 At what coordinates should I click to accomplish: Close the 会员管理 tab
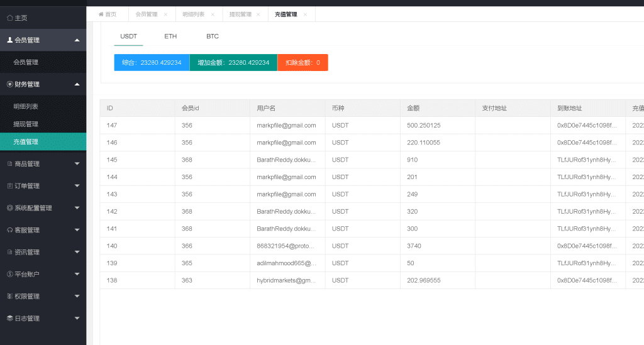pyautogui.click(x=165, y=14)
